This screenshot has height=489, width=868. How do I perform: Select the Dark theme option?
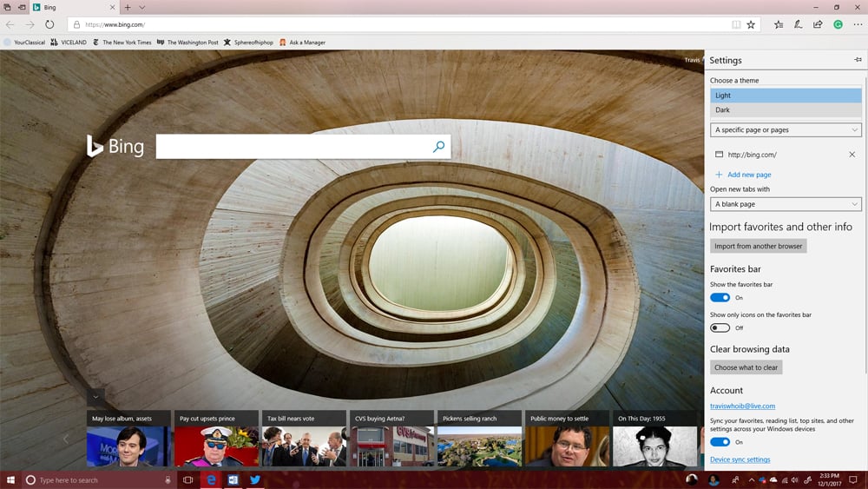[x=786, y=110]
